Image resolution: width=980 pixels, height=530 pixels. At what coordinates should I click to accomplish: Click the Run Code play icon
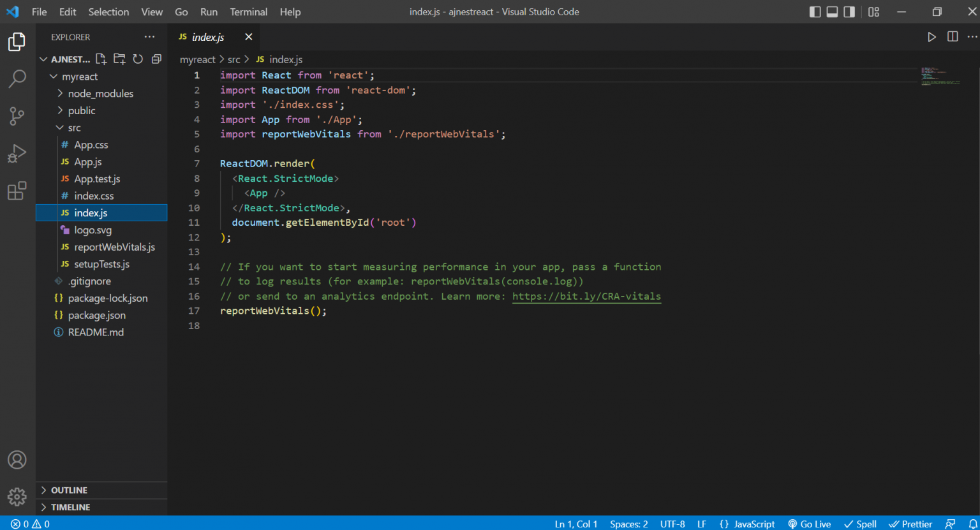click(x=932, y=37)
